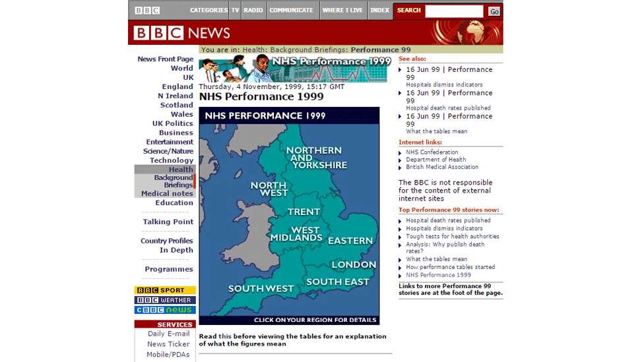The height and width of the screenshot is (362, 644).
Task: Open the Where I Live menu item
Action: [x=342, y=11]
